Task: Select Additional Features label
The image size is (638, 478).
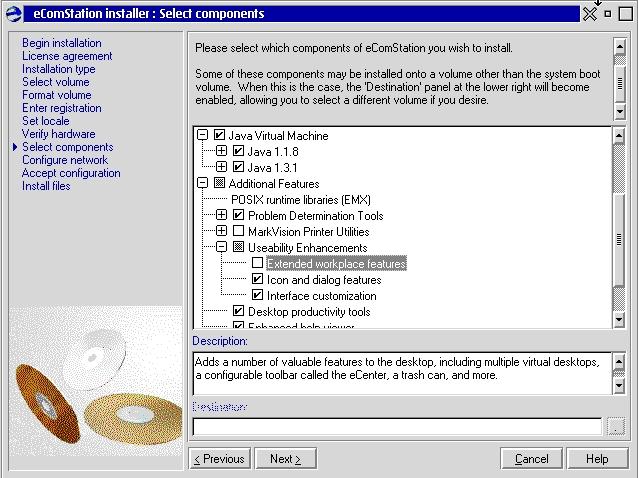Action: pos(274,184)
